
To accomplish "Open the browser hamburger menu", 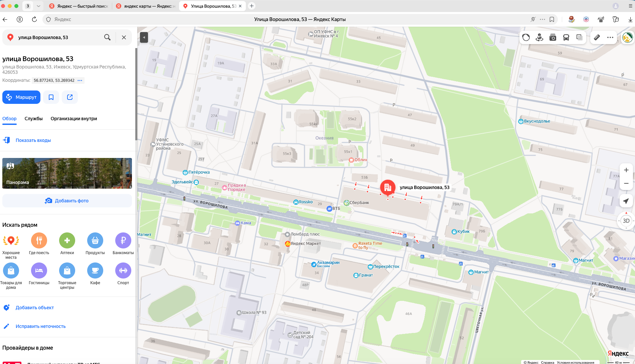I will (631, 6).
